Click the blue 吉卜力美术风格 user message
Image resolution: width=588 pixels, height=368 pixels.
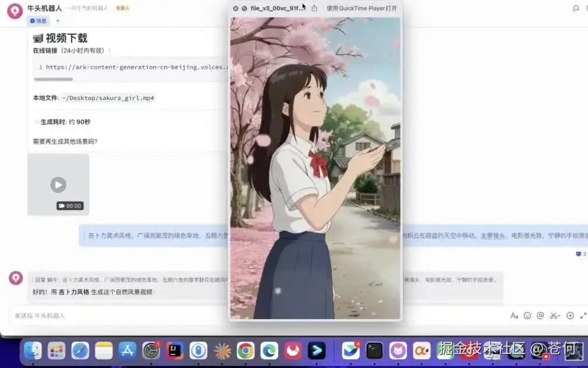tap(333, 236)
